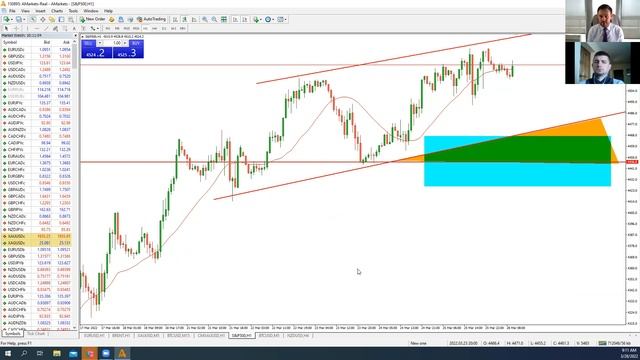
Task: Open the periods clock icon
Action: point(268,19)
